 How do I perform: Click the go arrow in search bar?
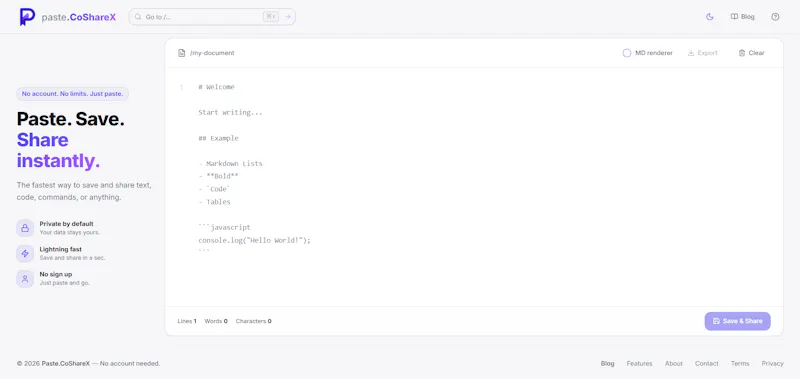coord(288,17)
